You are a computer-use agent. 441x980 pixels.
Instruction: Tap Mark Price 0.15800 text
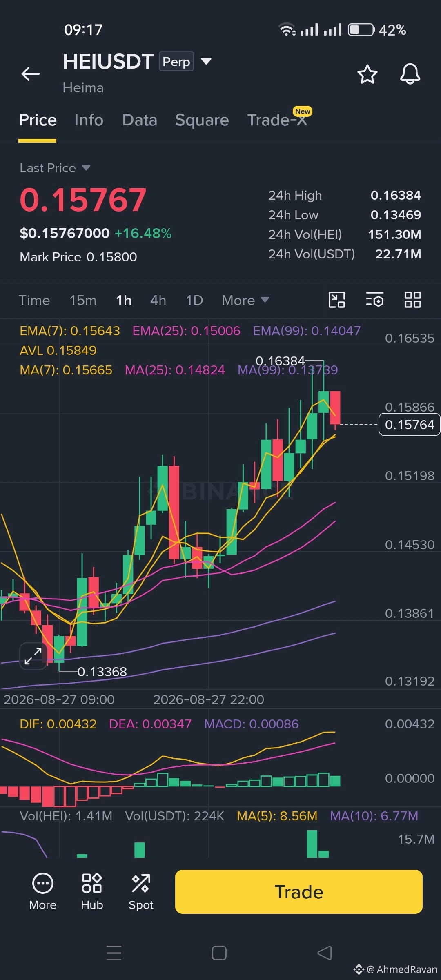click(x=78, y=257)
